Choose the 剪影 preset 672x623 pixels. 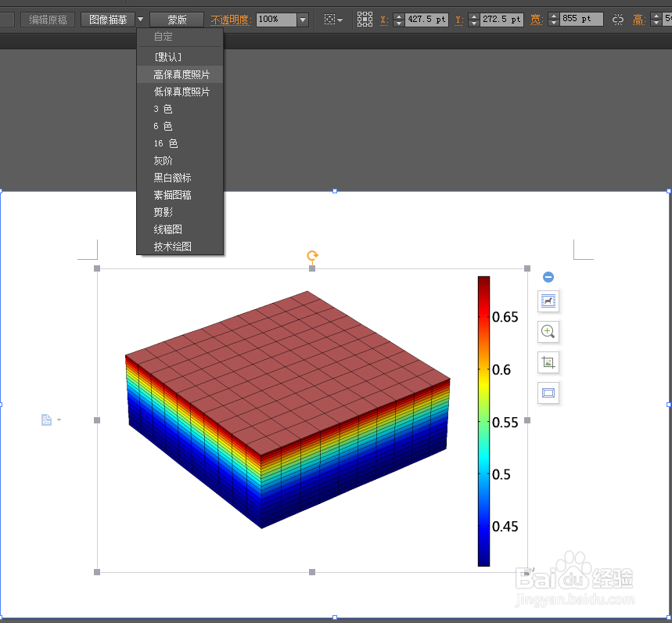pyautogui.click(x=180, y=212)
